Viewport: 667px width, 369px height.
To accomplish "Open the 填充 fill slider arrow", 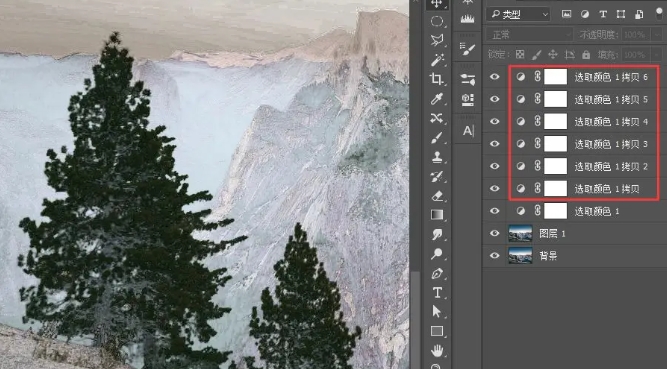I will (657, 54).
